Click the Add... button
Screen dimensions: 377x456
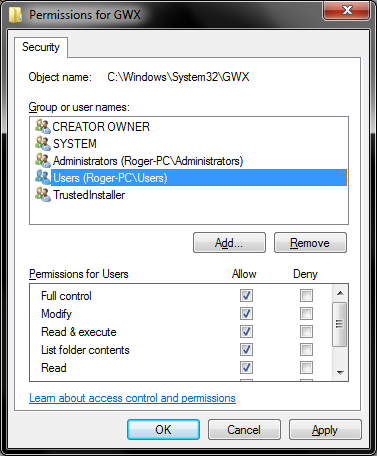229,243
